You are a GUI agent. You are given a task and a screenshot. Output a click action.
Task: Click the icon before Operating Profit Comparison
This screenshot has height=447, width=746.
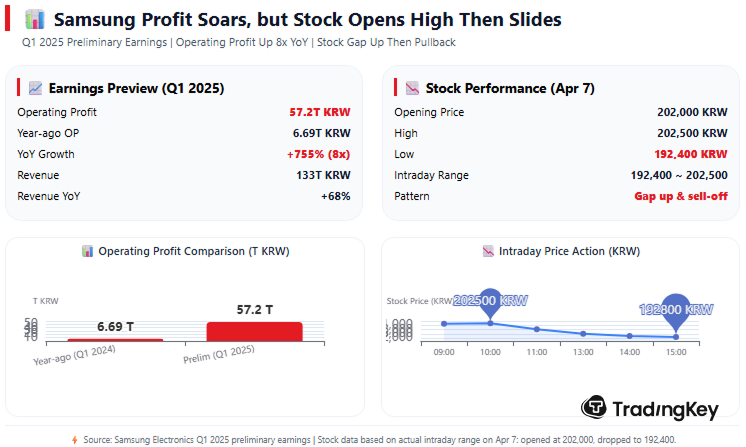tap(88, 252)
